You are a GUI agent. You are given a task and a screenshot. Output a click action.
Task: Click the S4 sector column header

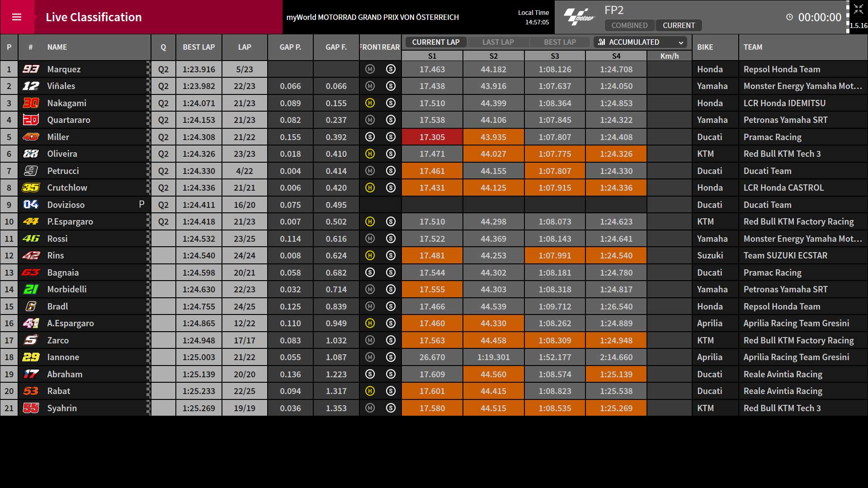616,56
